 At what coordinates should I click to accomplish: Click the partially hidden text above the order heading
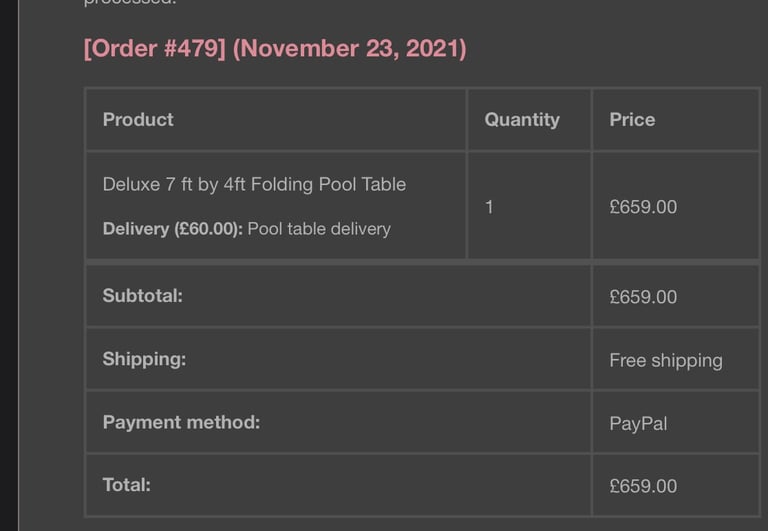[x=130, y=2]
